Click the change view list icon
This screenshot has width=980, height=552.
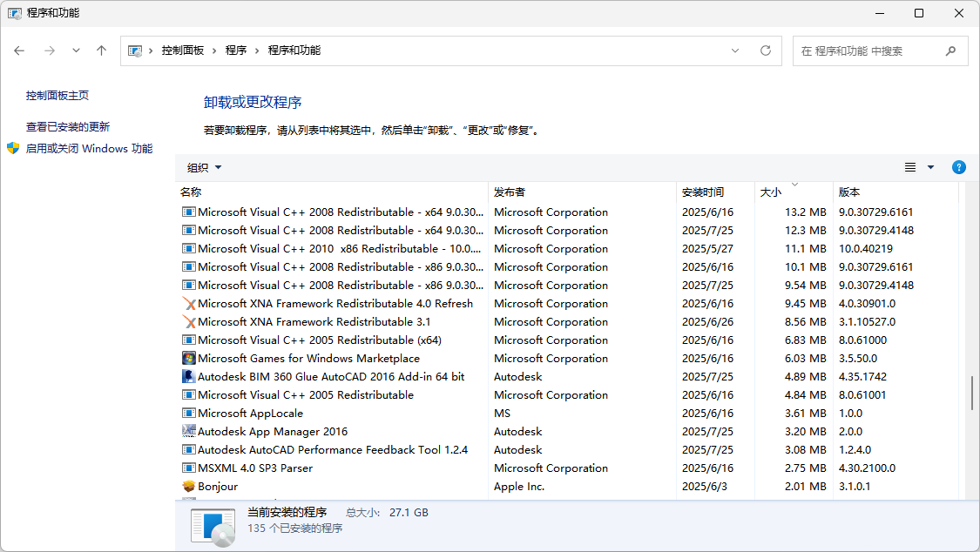point(910,167)
